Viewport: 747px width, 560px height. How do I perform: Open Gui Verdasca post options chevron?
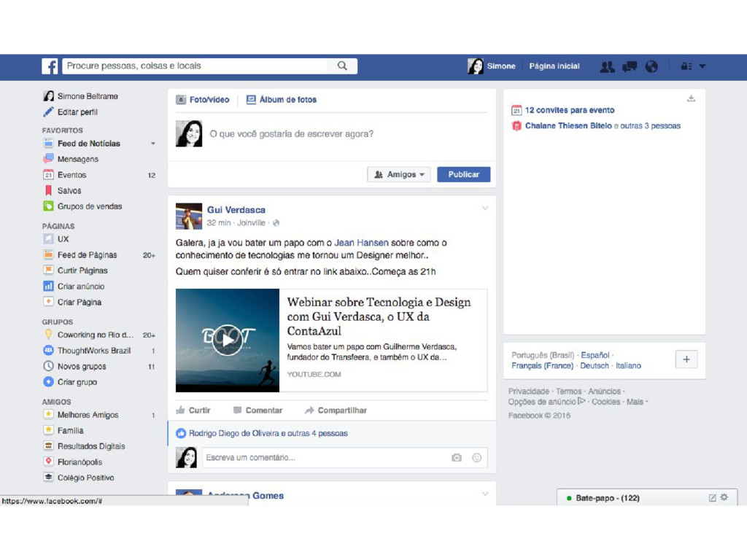(485, 209)
